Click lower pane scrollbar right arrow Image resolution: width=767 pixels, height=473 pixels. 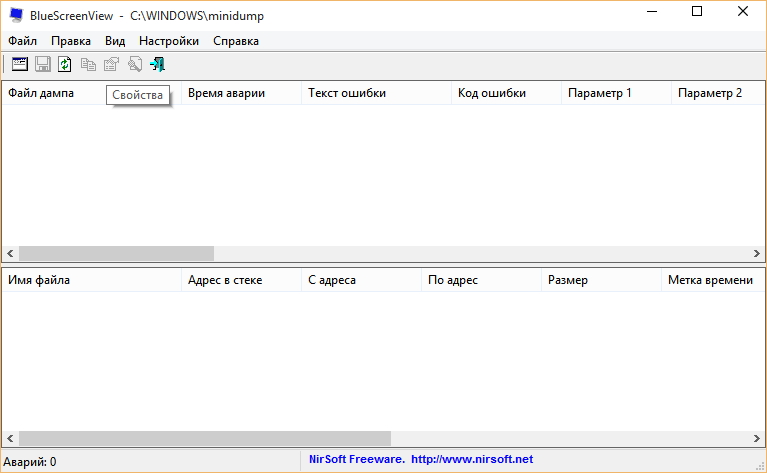coord(757,438)
